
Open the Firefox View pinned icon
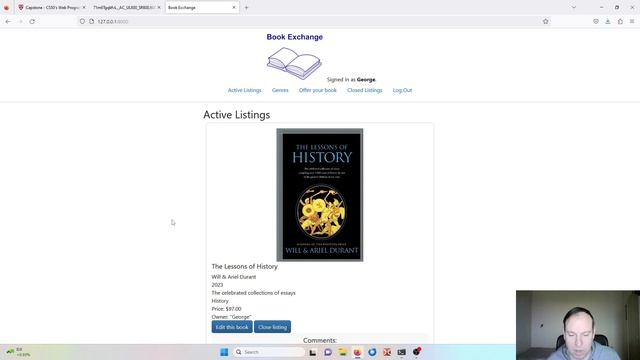pos(6,7)
